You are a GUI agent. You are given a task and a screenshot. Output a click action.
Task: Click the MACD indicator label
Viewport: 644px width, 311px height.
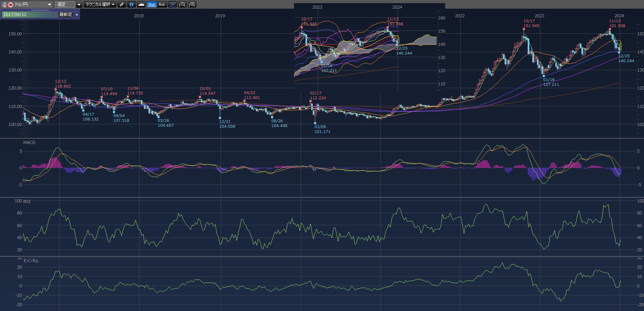29,143
